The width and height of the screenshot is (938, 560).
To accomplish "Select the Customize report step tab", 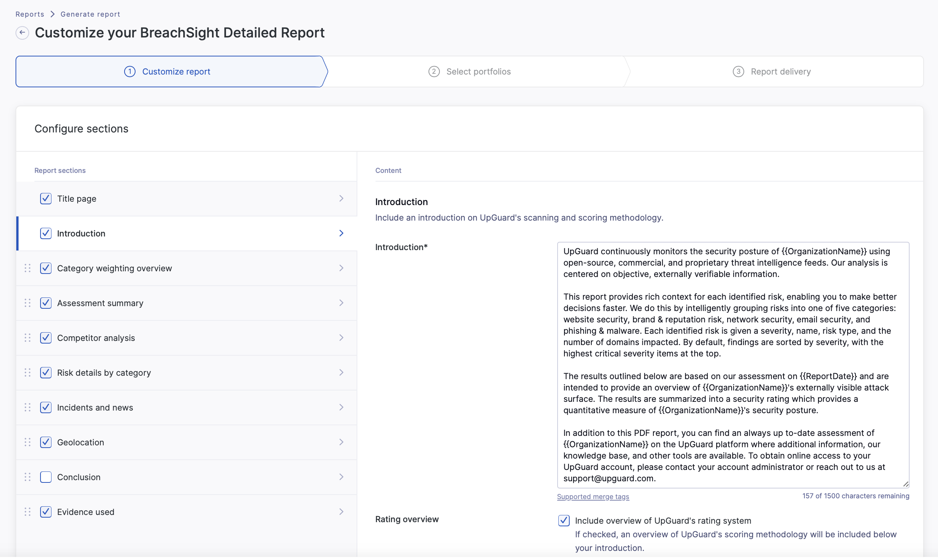I will point(171,72).
